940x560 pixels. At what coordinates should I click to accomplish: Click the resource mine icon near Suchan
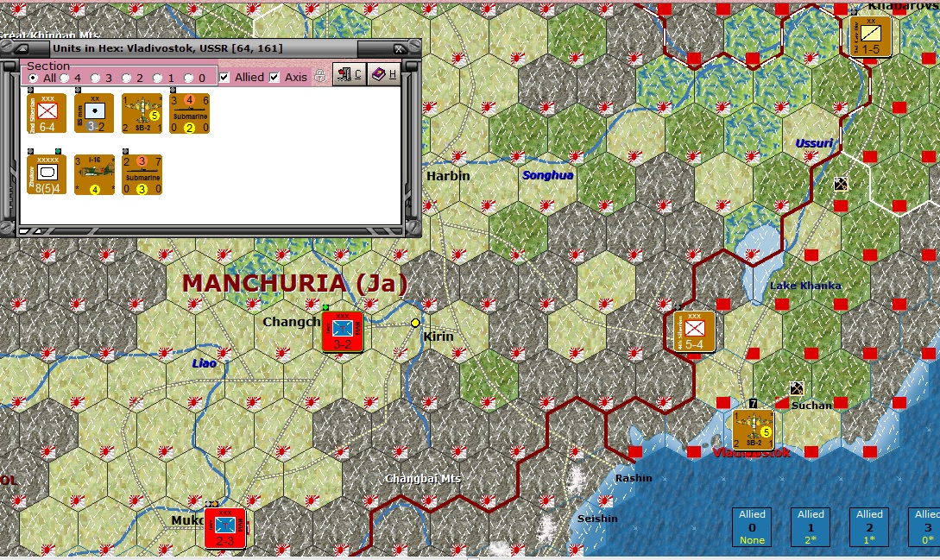point(797,388)
